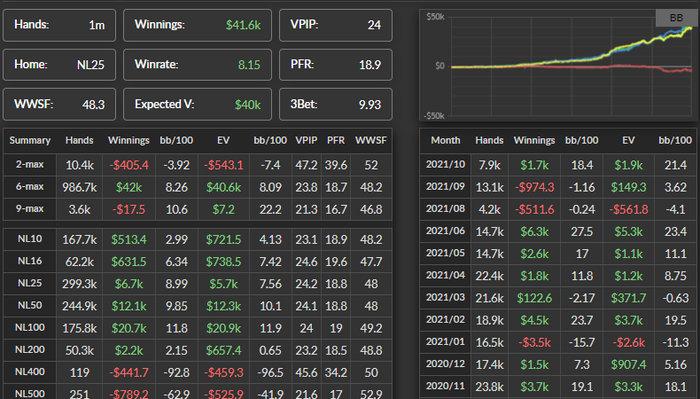The width and height of the screenshot is (700, 399).
Task: Click the 2021/03 month row
Action: tap(558, 298)
